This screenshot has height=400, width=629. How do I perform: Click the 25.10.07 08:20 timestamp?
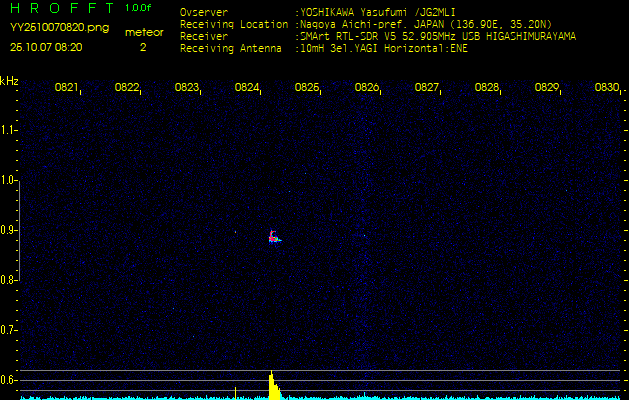pyautogui.click(x=46, y=46)
